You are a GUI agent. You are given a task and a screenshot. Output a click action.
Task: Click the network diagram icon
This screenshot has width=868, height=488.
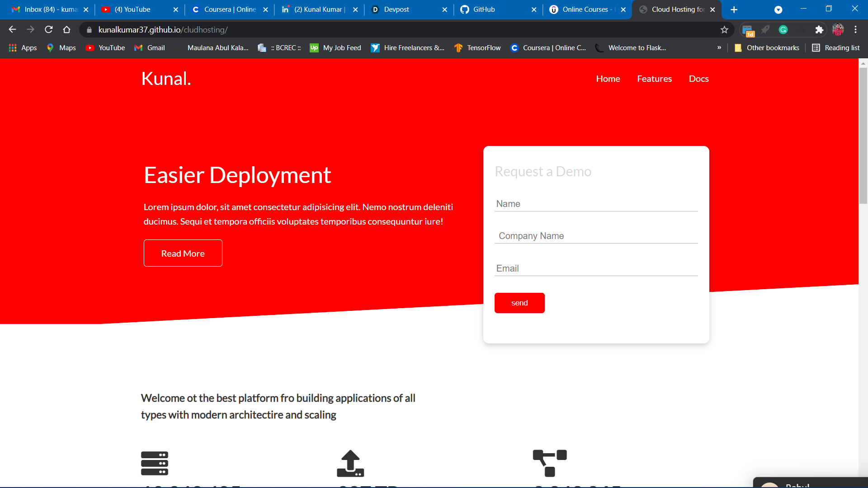[549, 463]
